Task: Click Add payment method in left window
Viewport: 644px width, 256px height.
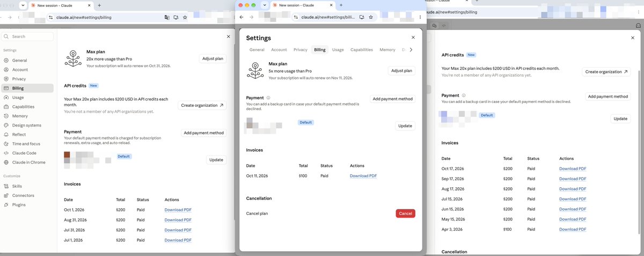Action: [x=204, y=133]
